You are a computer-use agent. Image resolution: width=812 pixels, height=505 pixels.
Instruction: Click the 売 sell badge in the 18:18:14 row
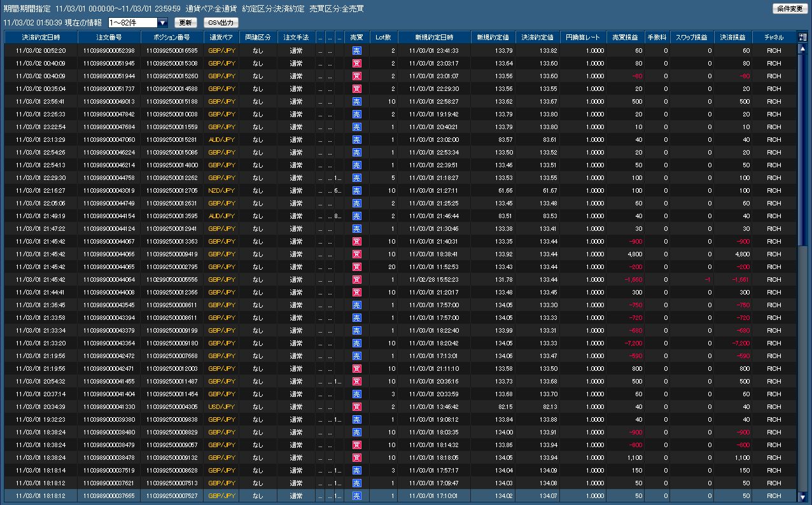(356, 470)
